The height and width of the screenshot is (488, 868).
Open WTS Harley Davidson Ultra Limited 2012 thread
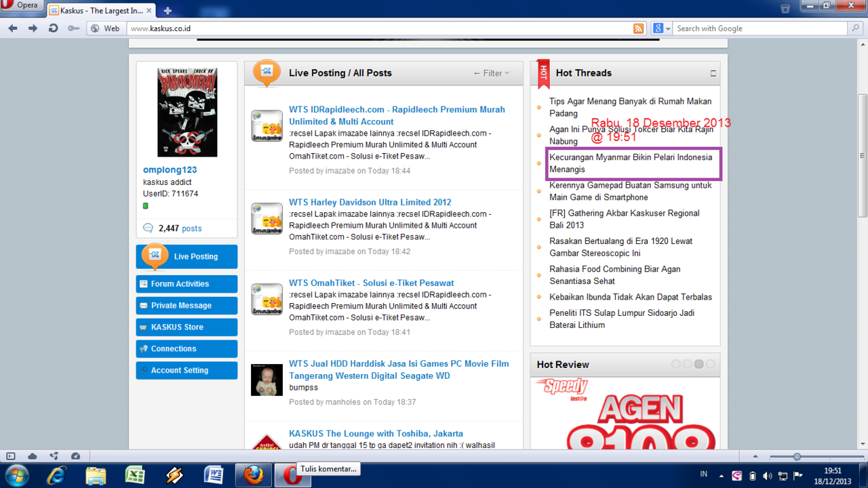pos(370,202)
